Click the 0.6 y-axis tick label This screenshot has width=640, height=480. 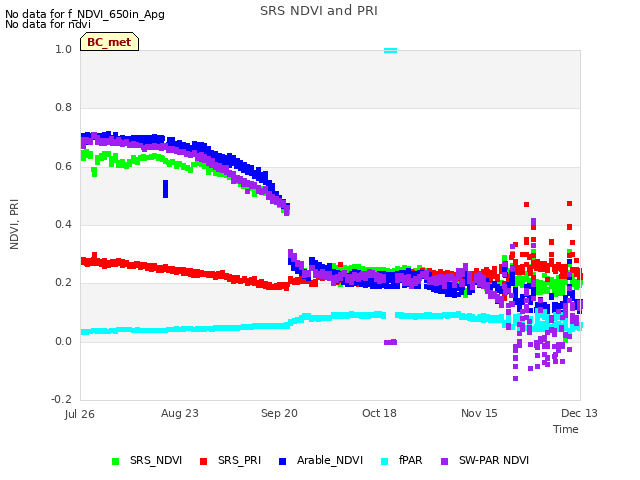(x=63, y=166)
